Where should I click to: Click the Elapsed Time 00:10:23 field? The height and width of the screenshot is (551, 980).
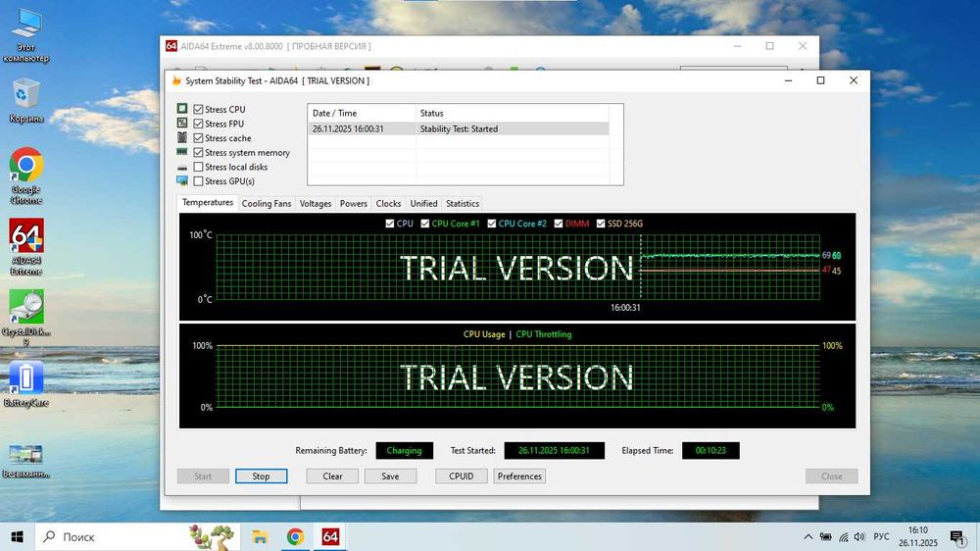[710, 450]
